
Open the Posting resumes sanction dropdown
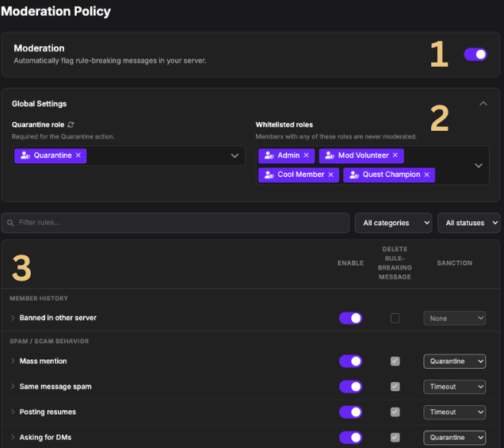[x=455, y=412]
